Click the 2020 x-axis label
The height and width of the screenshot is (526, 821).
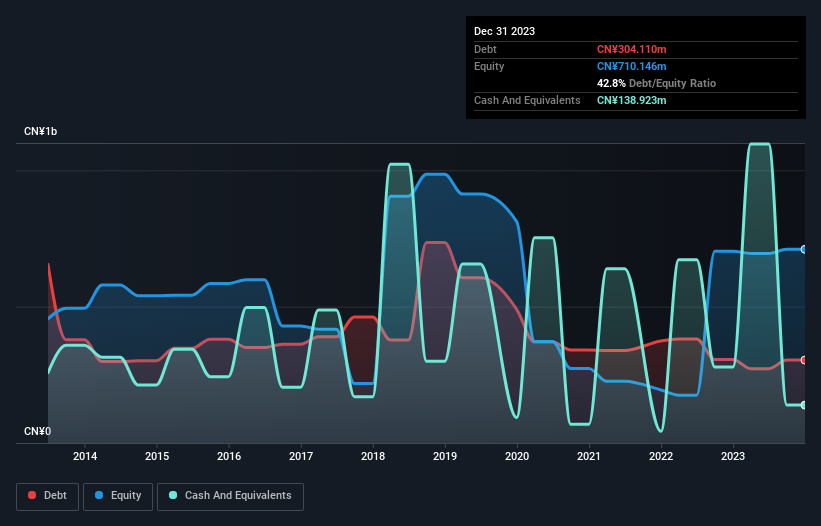(517, 456)
